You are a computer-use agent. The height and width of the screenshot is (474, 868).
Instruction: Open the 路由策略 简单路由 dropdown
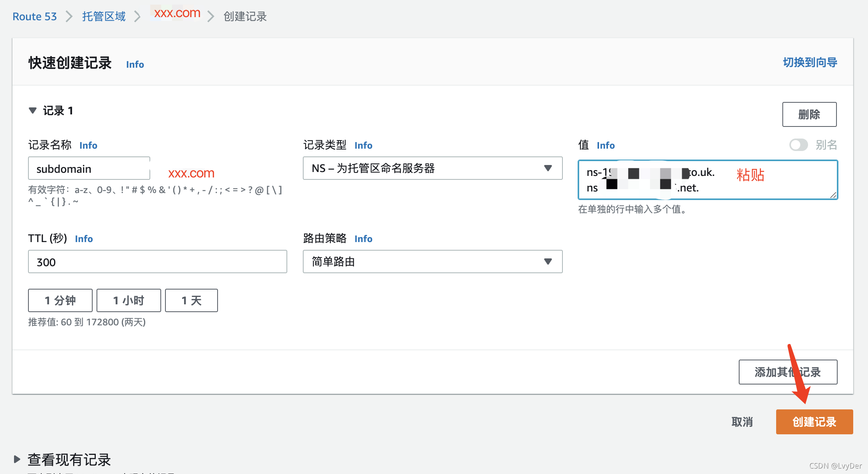click(432, 262)
